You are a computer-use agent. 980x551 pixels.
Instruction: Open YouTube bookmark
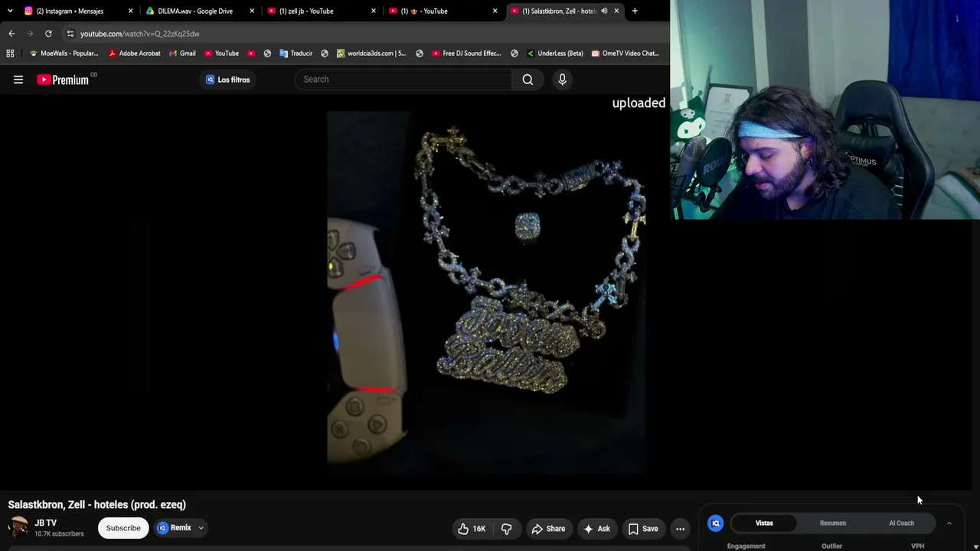[x=221, y=54]
